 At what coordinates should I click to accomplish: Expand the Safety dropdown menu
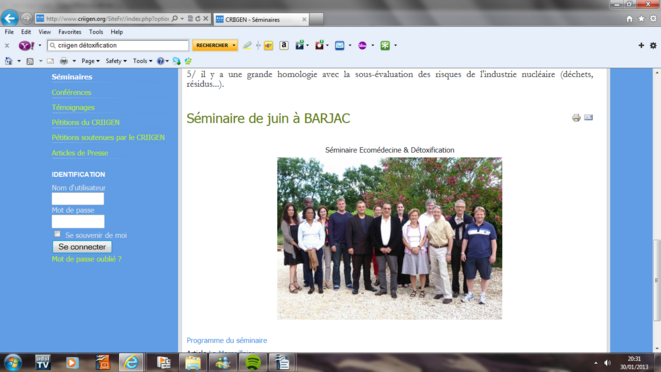pyautogui.click(x=116, y=61)
